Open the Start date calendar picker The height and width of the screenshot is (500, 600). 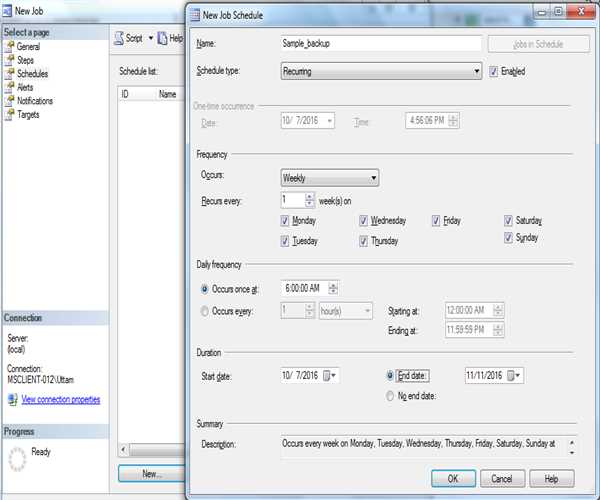tap(330, 375)
